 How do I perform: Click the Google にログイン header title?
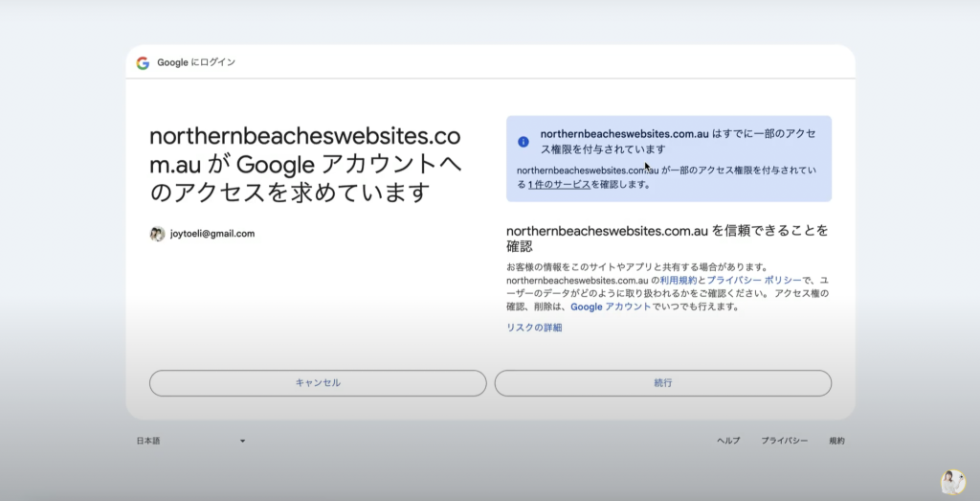pos(196,63)
